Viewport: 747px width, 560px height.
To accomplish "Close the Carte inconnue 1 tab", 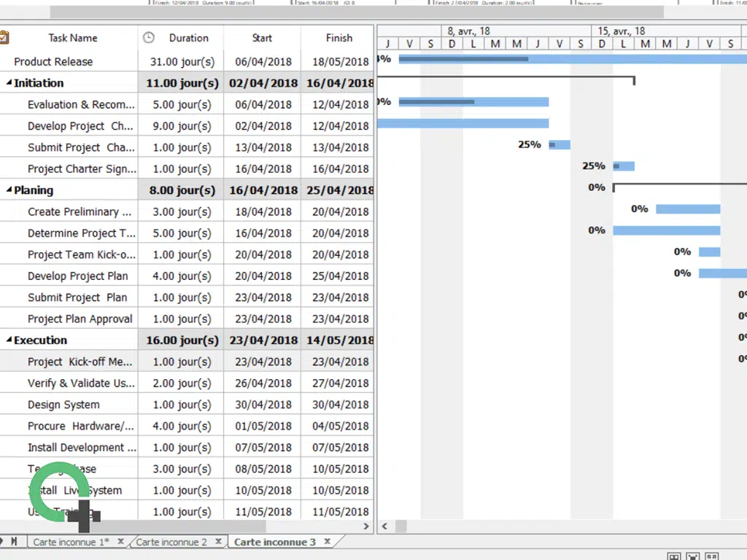I will click(121, 542).
